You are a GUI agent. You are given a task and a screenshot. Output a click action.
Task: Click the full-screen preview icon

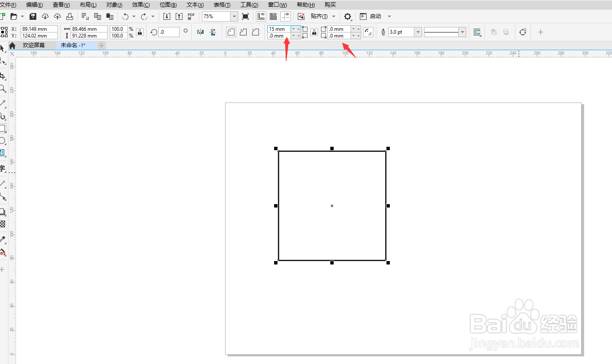point(245,16)
